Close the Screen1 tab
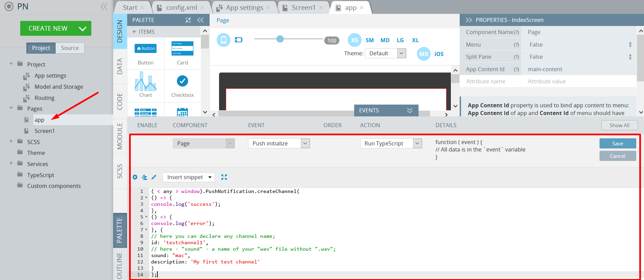Image resolution: width=644 pixels, height=280 pixels. tap(321, 7)
